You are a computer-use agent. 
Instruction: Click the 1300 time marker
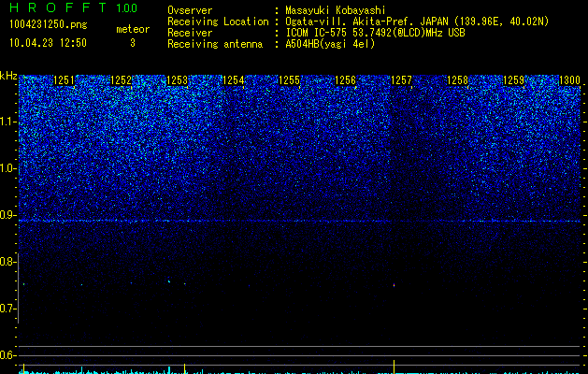point(569,80)
